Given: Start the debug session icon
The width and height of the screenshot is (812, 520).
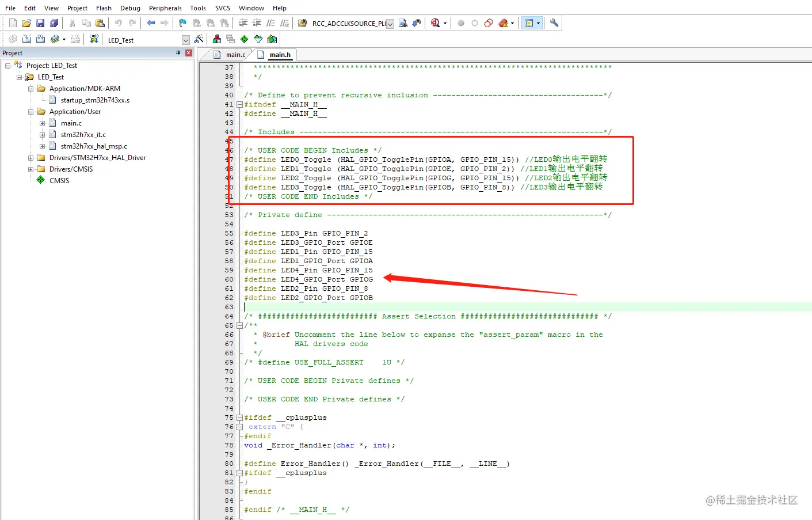Looking at the screenshot, I should [436, 23].
